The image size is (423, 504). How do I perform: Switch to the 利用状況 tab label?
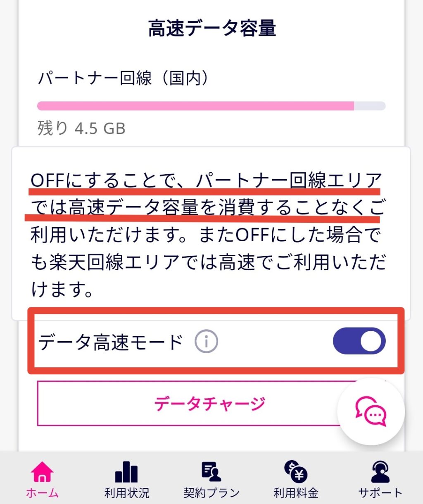(126, 493)
